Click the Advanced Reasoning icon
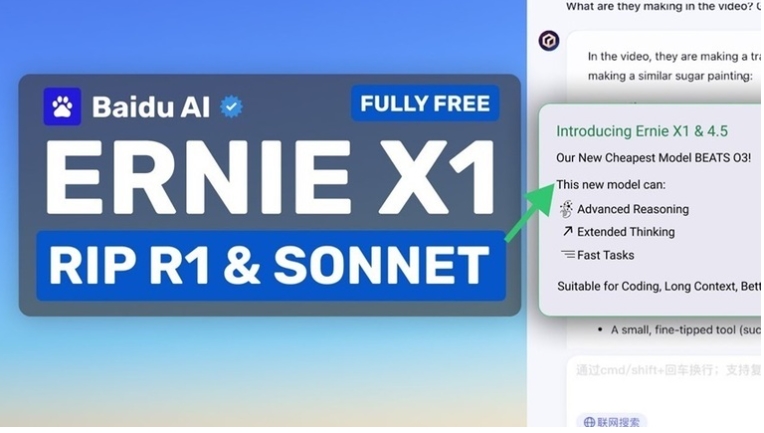 pos(566,209)
